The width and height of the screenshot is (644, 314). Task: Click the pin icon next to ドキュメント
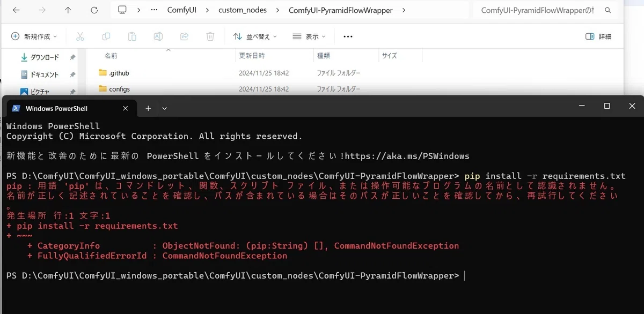[72, 74]
